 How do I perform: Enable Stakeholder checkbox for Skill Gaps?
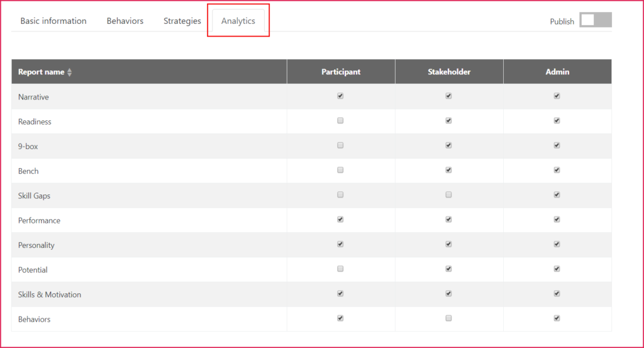[449, 195]
